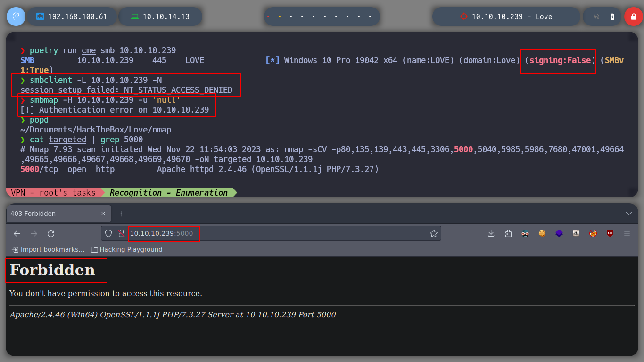The image size is (644, 362).
Task: Click the goggles-face hacker extension icon
Action: [525, 233]
